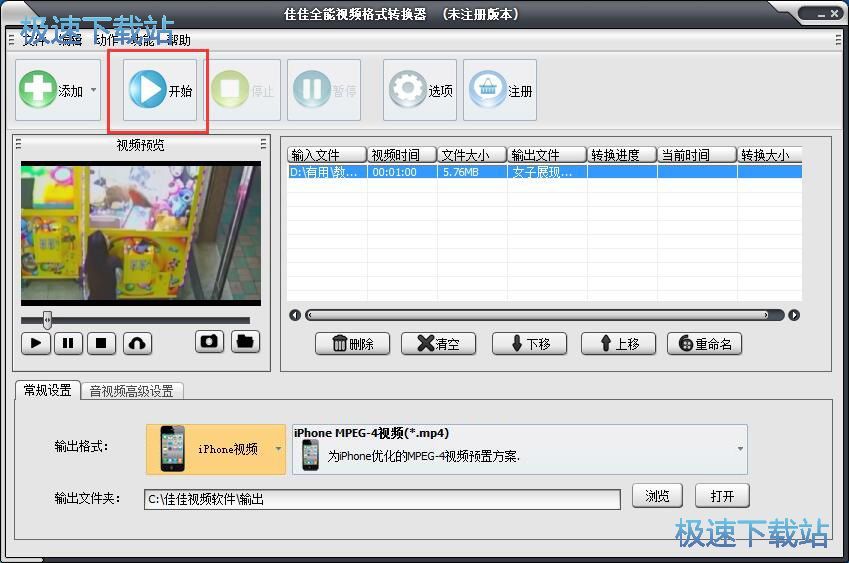Rename the output using 重命名
The image size is (849, 563).
705,344
